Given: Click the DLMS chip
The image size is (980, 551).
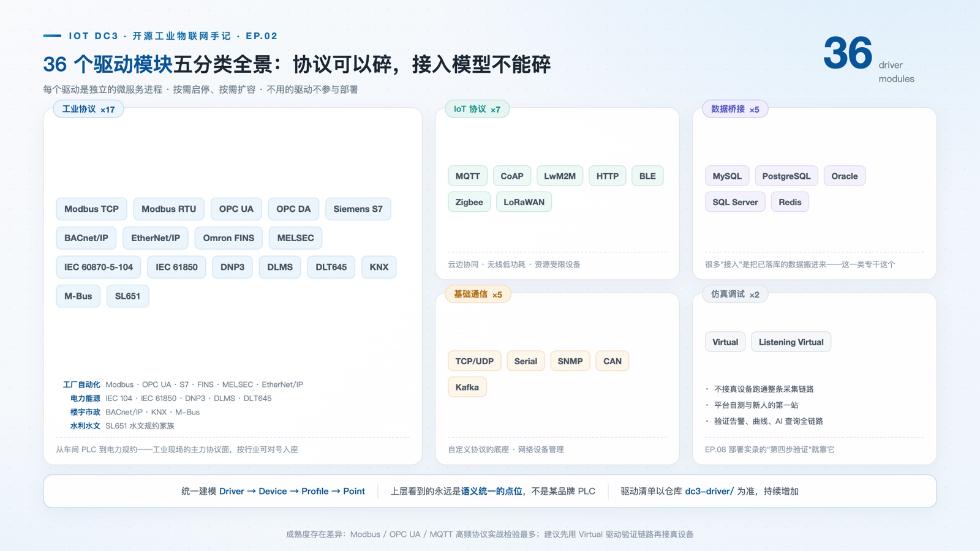Looking at the screenshot, I should pos(280,267).
